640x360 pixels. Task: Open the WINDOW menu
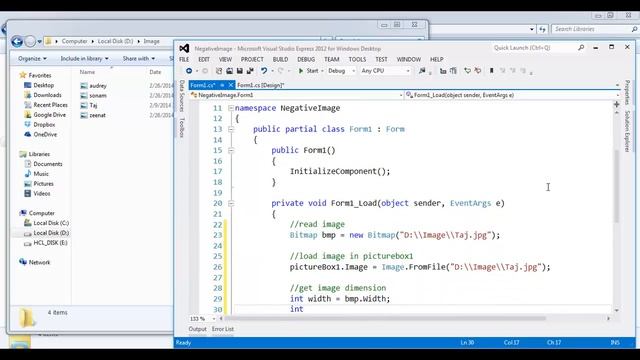(x=409, y=59)
